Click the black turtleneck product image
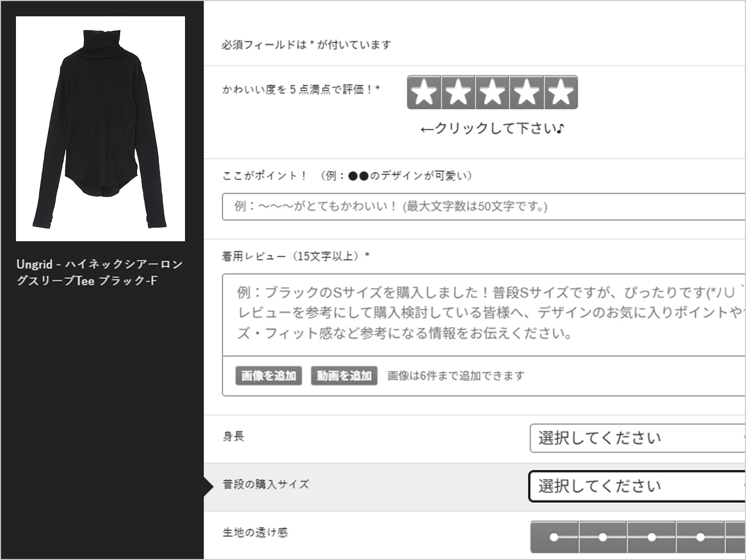Image resolution: width=746 pixels, height=560 pixels. point(100,129)
